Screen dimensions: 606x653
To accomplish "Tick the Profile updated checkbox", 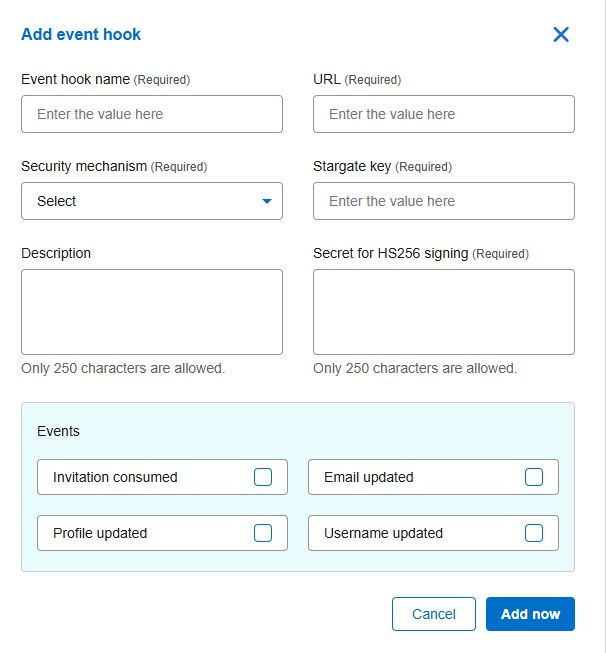I will coord(263,533).
